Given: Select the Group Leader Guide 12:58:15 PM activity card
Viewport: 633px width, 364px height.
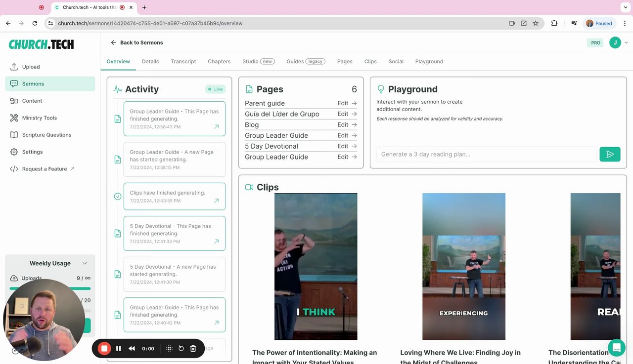Looking at the screenshot, I should point(175,160).
